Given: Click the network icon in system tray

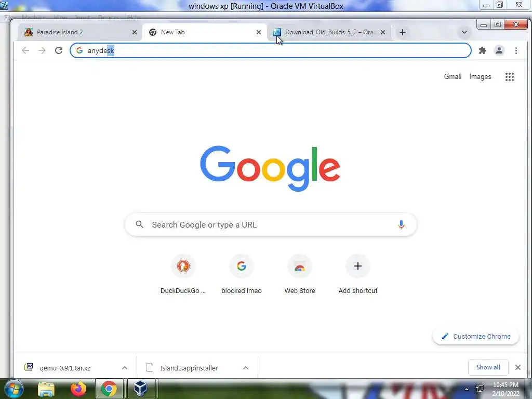Looking at the screenshot, I should tap(480, 389).
